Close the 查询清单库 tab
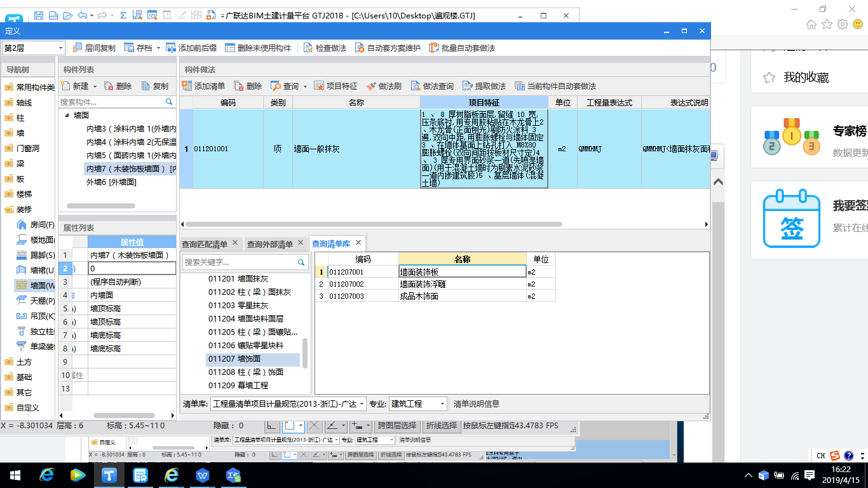Screen dimensions: 868x488 [x=358, y=243]
